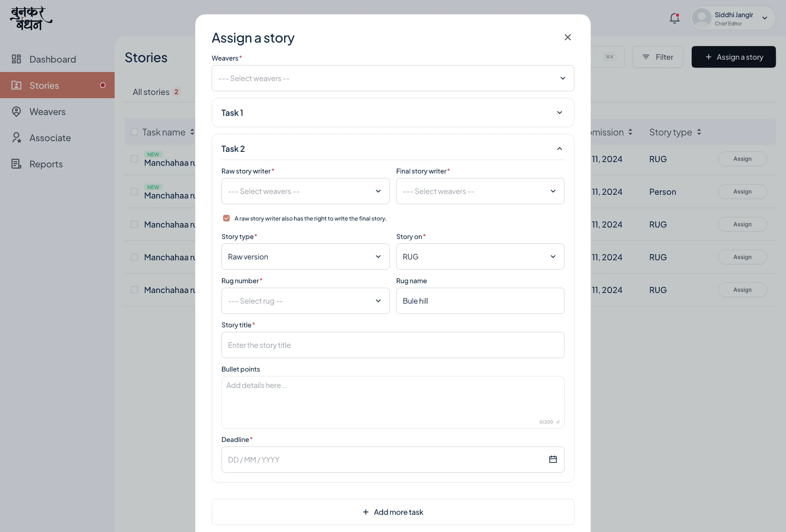Click the Filter button
The width and height of the screenshot is (786, 532).
point(658,57)
